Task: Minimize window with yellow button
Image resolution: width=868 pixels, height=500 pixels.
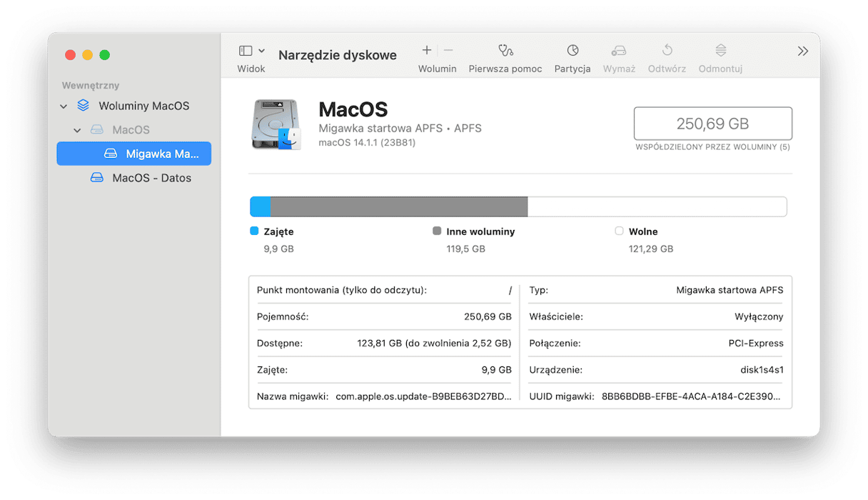Action: pyautogui.click(x=88, y=55)
